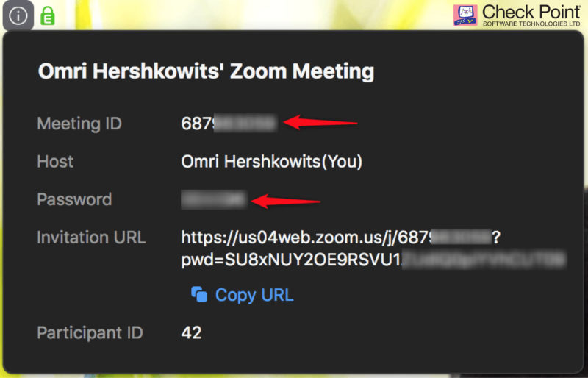588x378 pixels.
Task: Click the Invitation URL label
Action: [x=91, y=238]
